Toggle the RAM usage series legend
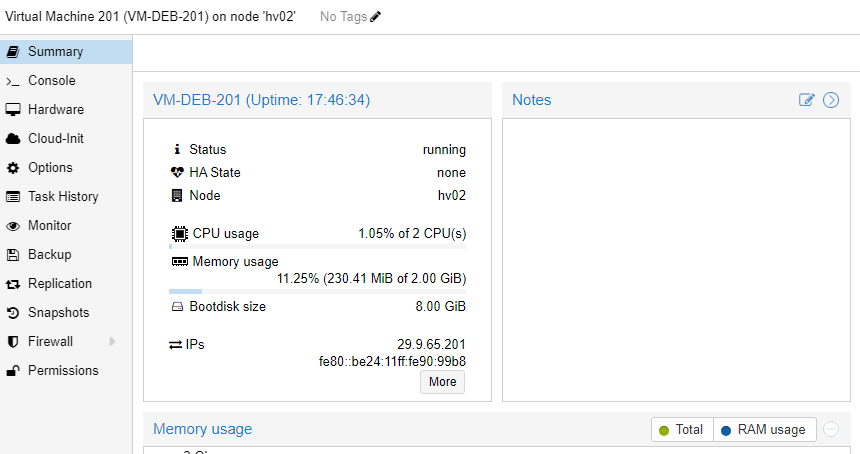The width and height of the screenshot is (860, 454). pyautogui.click(x=762, y=430)
